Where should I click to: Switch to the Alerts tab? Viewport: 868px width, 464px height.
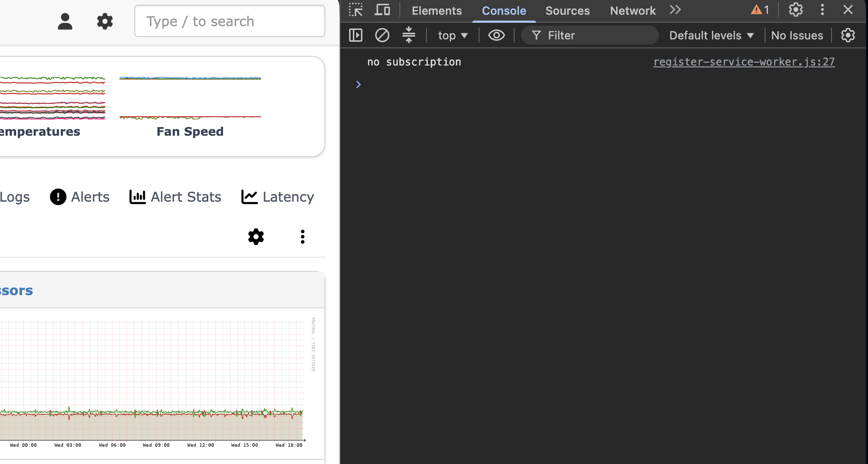pyautogui.click(x=80, y=197)
